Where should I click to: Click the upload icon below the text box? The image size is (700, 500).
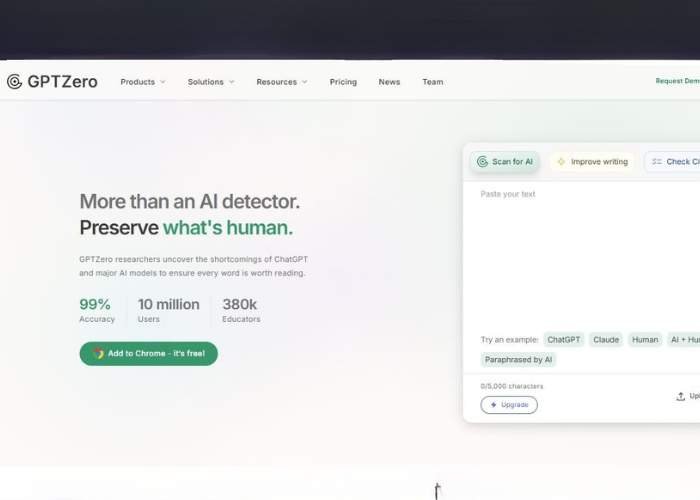(x=681, y=397)
